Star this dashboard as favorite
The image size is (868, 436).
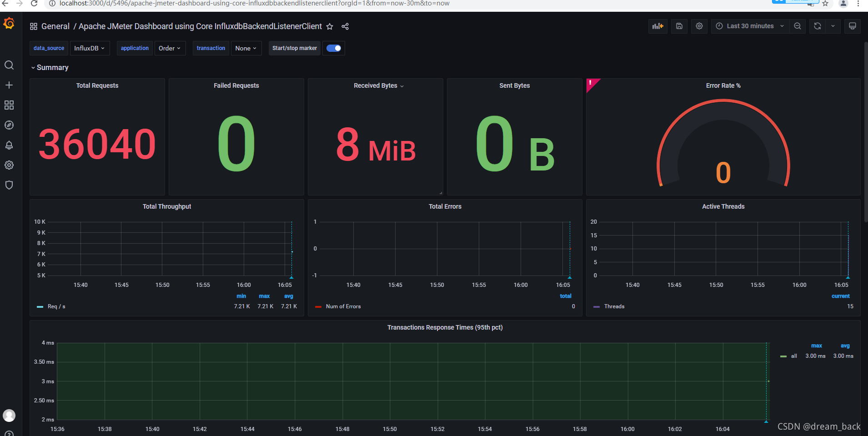point(330,26)
